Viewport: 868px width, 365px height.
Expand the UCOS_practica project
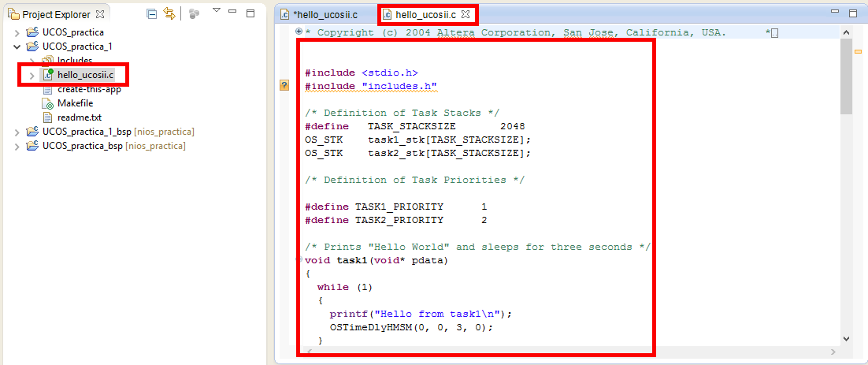click(17, 32)
